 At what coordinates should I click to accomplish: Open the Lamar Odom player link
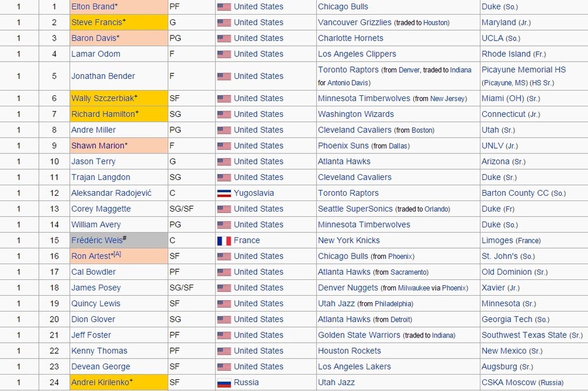coord(96,54)
